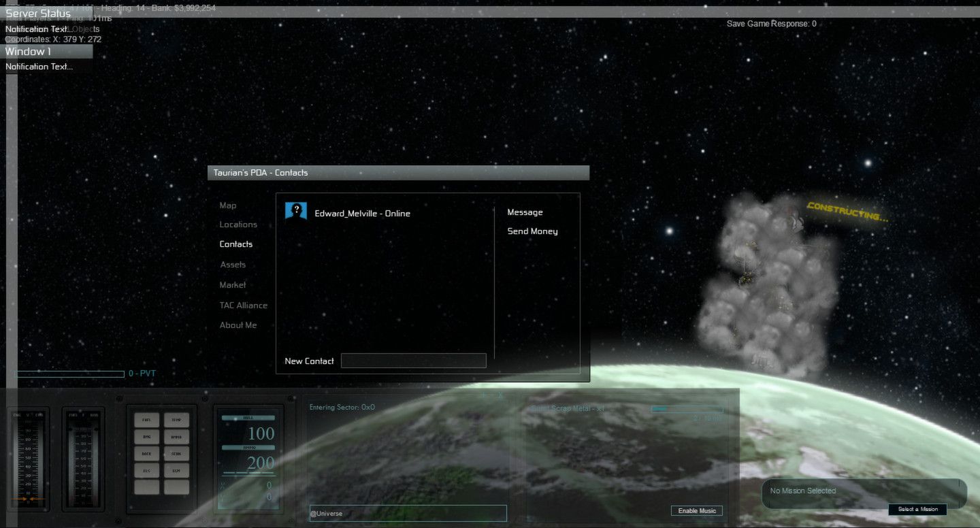Click the scrap metal cargo progress bar
This screenshot has width=980, height=528.
(687, 409)
